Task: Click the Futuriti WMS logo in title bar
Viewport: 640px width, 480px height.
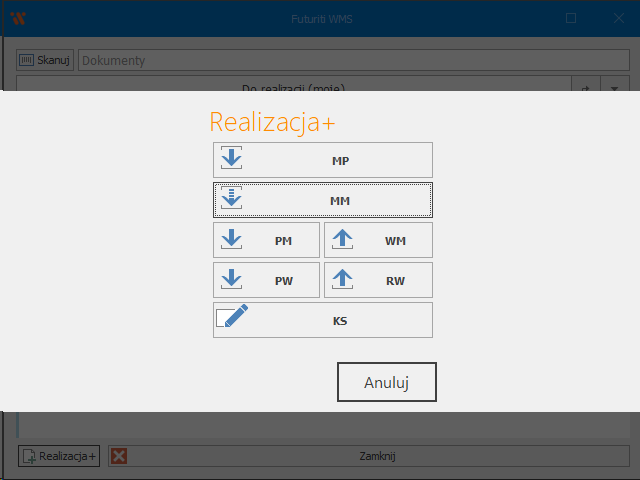Action: [17, 18]
